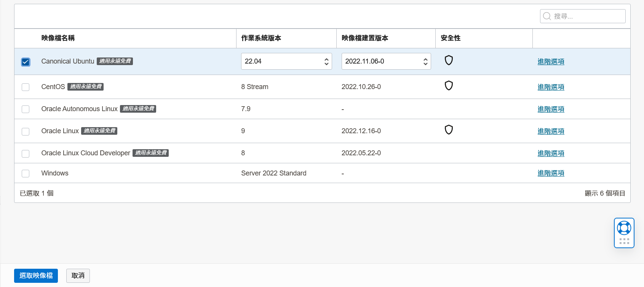Screen dimensions: 644x287
Task: Check the Oracle Autonomous Linux checkbox
Action: pyautogui.click(x=26, y=109)
